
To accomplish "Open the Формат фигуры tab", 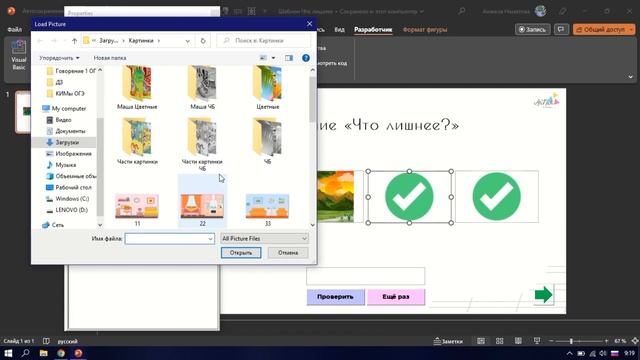I will 425,29.
